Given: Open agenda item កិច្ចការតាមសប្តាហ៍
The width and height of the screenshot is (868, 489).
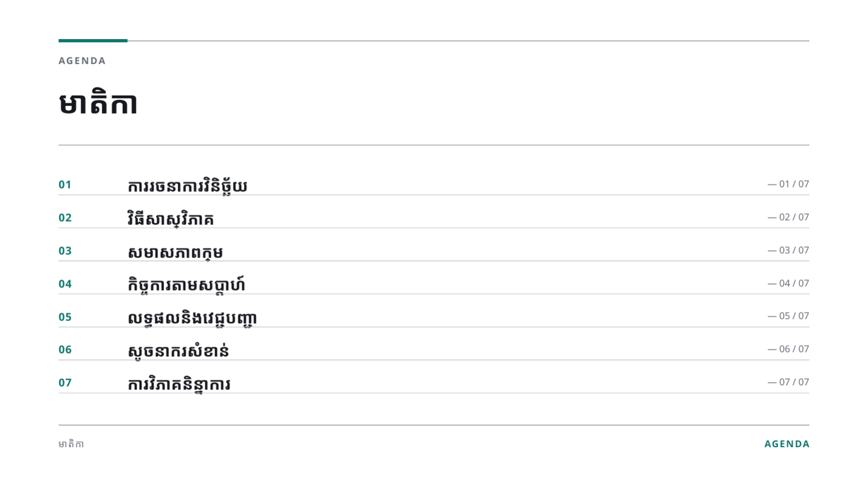Looking at the screenshot, I should tap(186, 285).
